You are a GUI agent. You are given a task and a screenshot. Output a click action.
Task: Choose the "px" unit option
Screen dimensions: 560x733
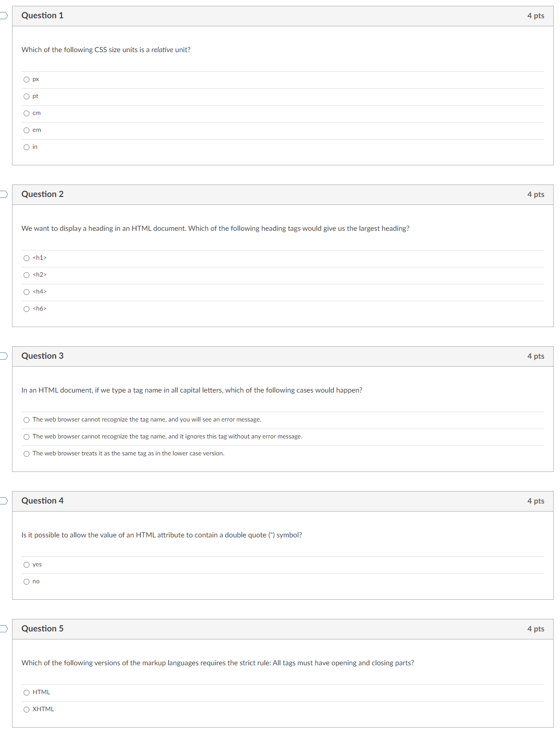(x=27, y=79)
